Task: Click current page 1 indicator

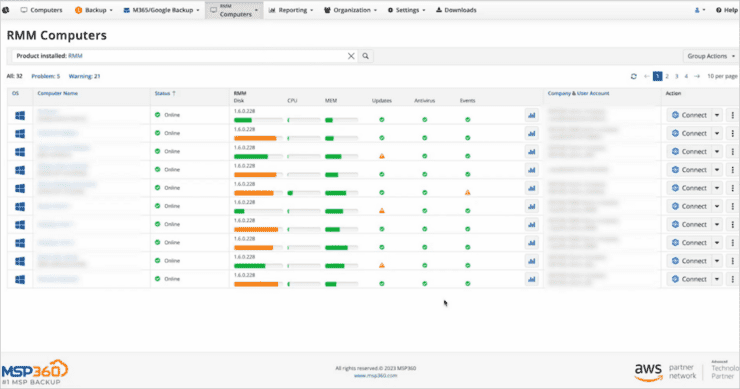Action: tap(657, 76)
